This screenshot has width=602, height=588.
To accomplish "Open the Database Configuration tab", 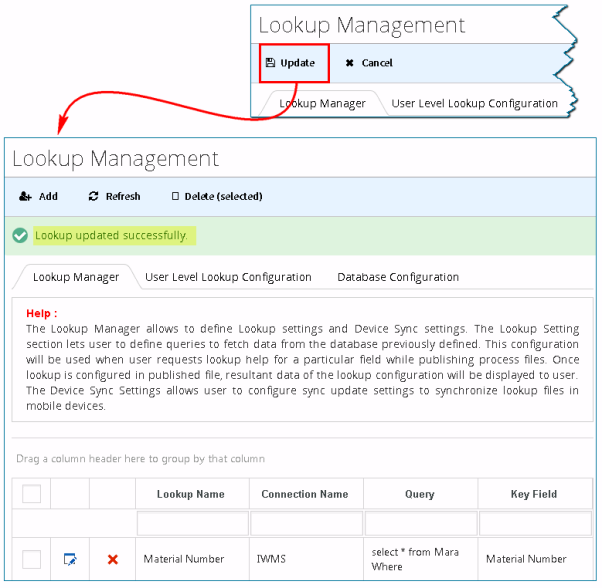I will pyautogui.click(x=398, y=277).
